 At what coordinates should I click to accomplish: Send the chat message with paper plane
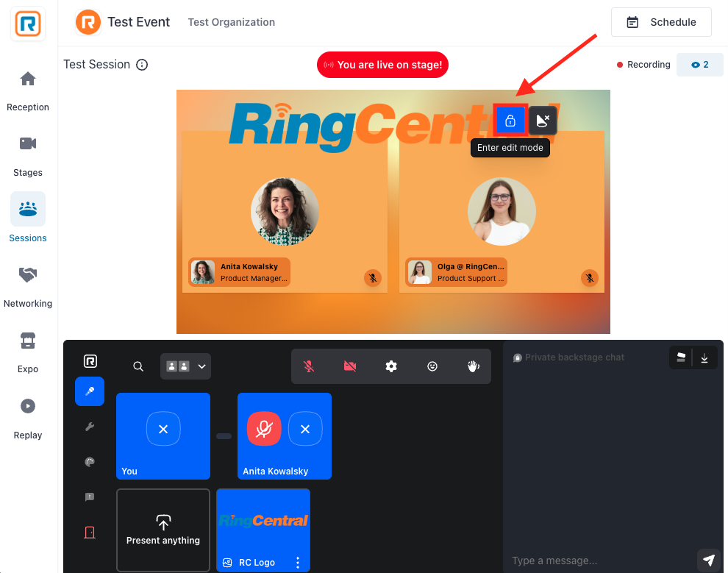pyautogui.click(x=708, y=560)
